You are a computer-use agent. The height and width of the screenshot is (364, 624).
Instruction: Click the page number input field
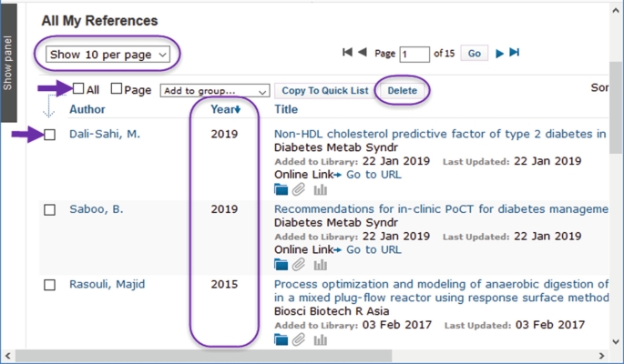(x=414, y=55)
